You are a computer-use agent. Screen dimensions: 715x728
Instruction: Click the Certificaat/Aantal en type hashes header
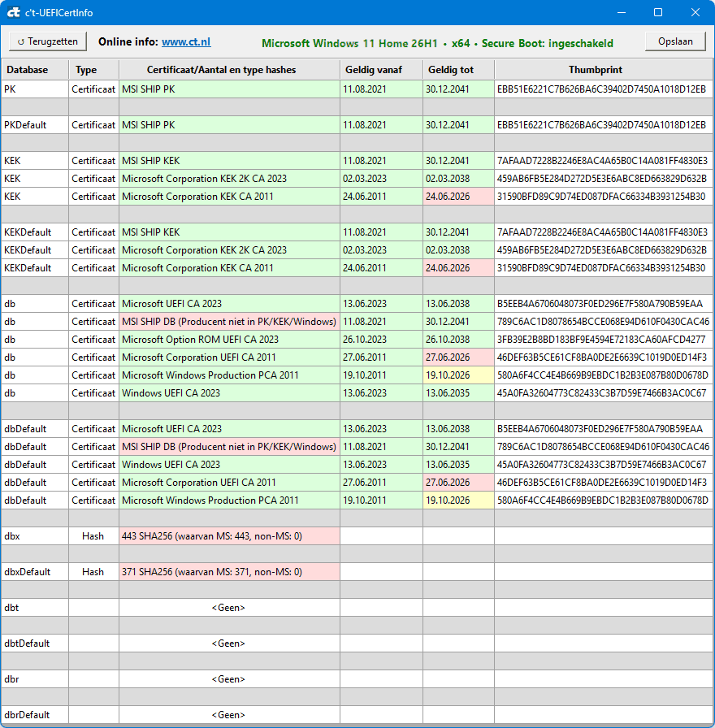click(229, 70)
